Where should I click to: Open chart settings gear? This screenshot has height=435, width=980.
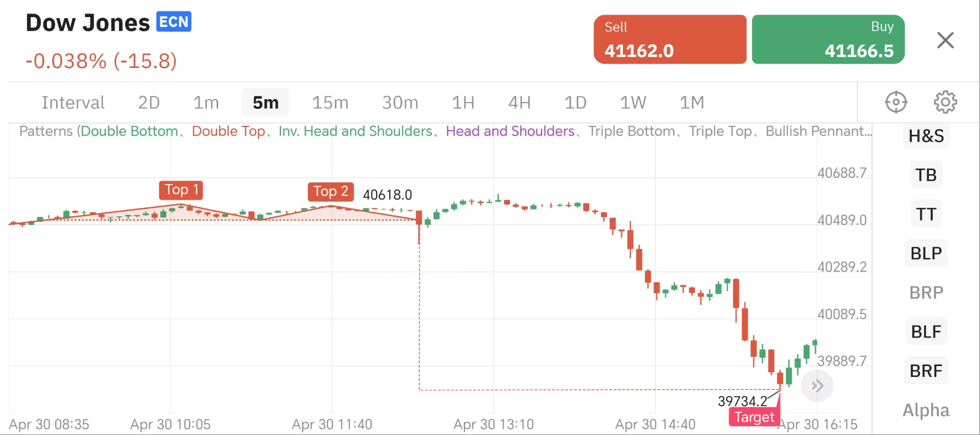[x=945, y=102]
